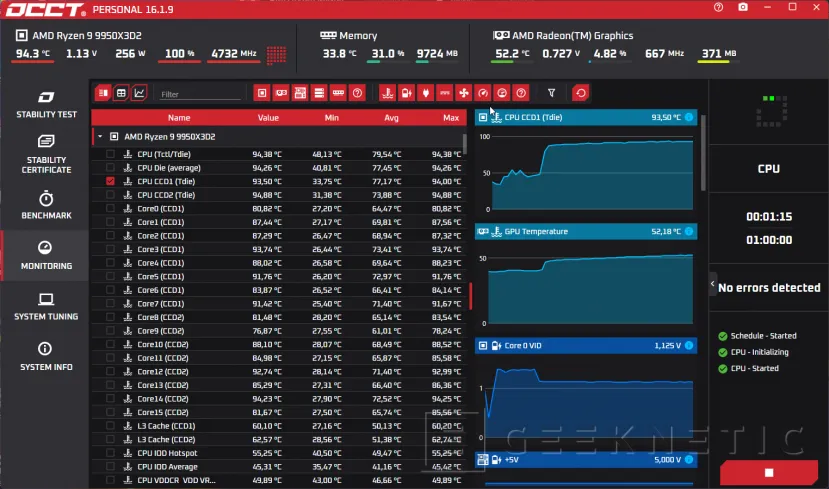This screenshot has height=489, width=829.
Task: Collapse the right test panel arrow
Action: point(712,284)
